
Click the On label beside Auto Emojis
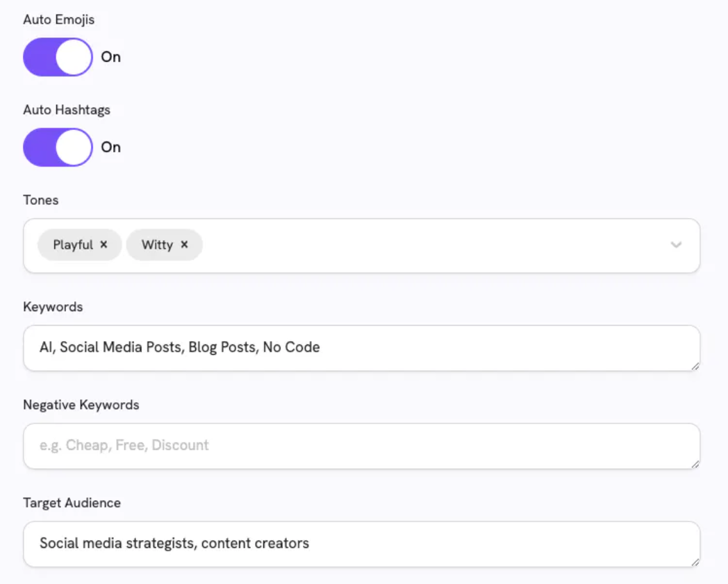pyautogui.click(x=111, y=57)
